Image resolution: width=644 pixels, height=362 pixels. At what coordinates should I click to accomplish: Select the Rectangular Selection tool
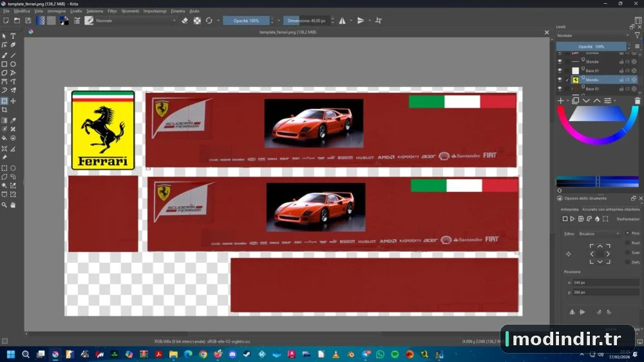coord(5,168)
